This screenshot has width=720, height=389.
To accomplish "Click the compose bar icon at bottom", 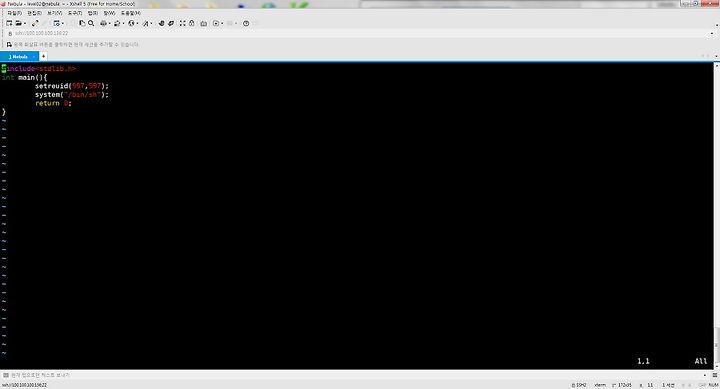I will point(6,375).
